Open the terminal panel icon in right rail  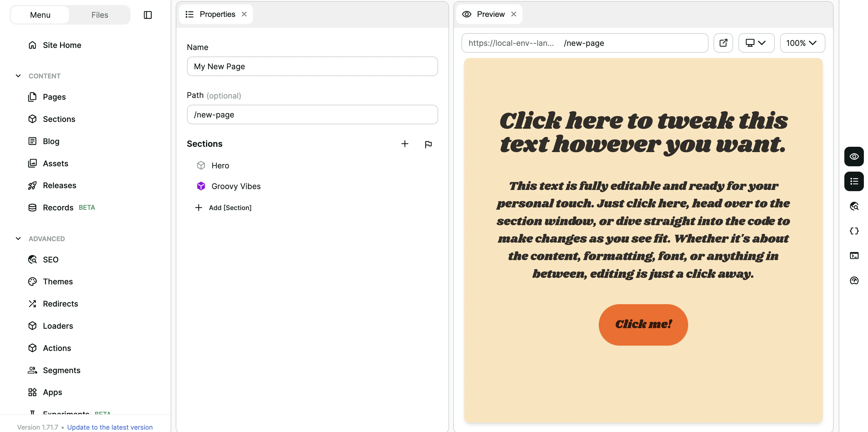854,256
